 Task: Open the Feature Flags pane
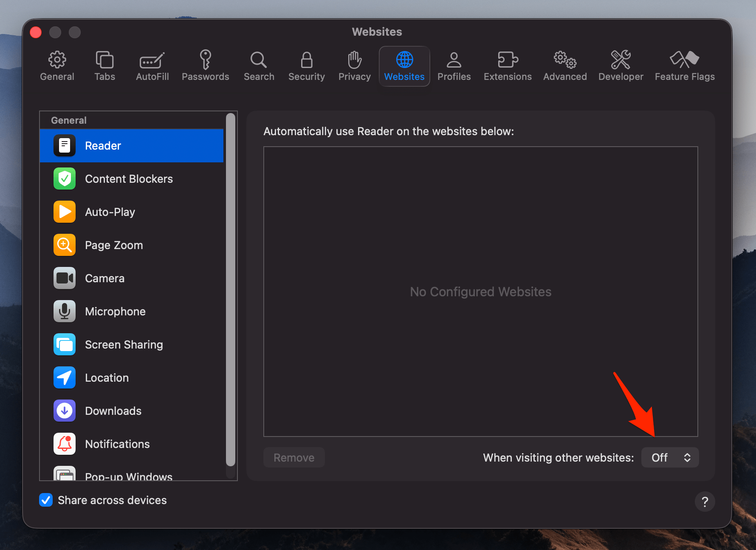coord(685,66)
